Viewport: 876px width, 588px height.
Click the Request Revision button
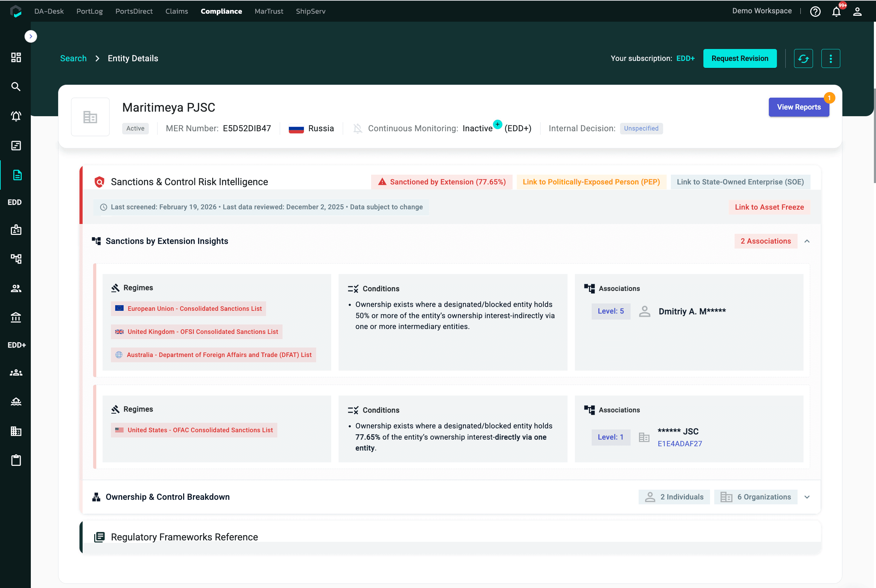[739, 58]
